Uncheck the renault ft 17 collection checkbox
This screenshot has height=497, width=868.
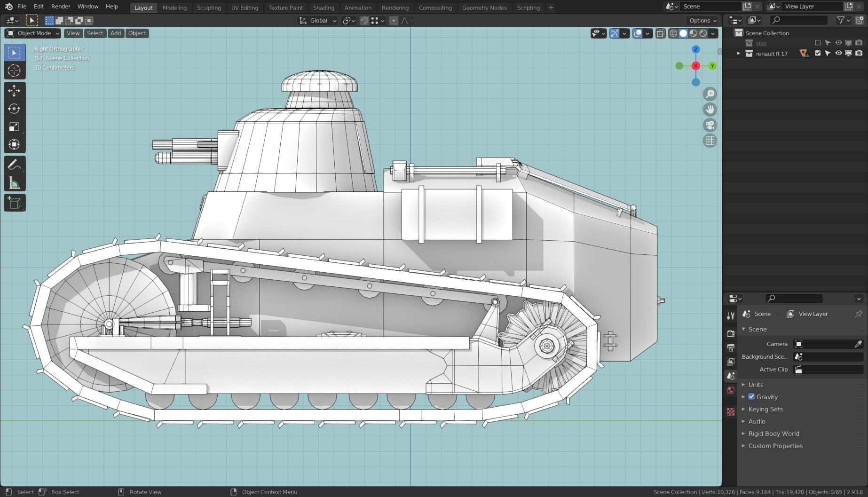click(x=818, y=53)
